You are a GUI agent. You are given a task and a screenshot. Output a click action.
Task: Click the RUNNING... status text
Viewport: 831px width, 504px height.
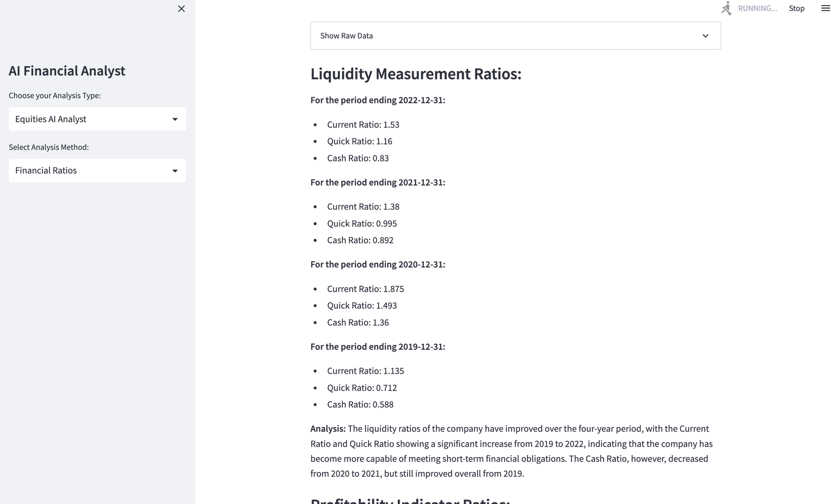click(x=757, y=8)
